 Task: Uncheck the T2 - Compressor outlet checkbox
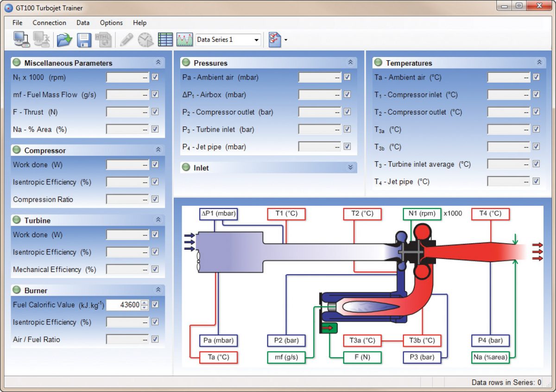pyautogui.click(x=536, y=112)
